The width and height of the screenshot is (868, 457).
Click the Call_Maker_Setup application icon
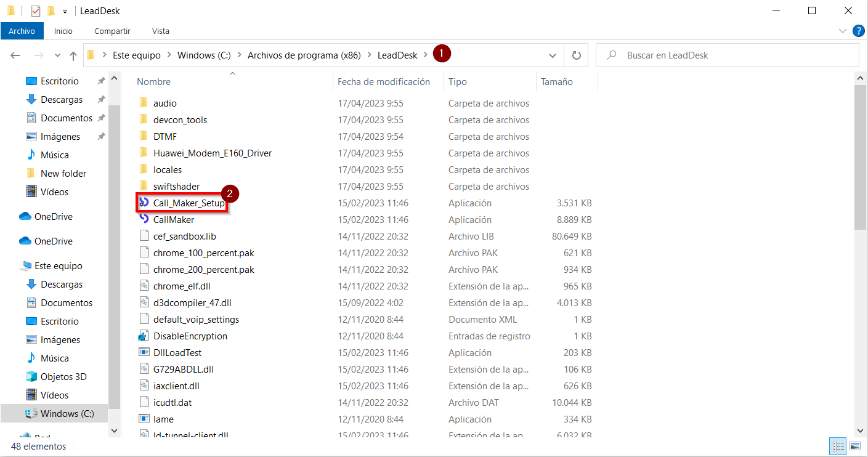[x=144, y=203]
